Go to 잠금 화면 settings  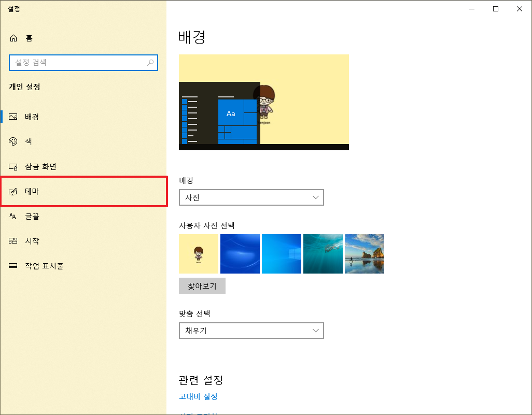pyautogui.click(x=83, y=166)
